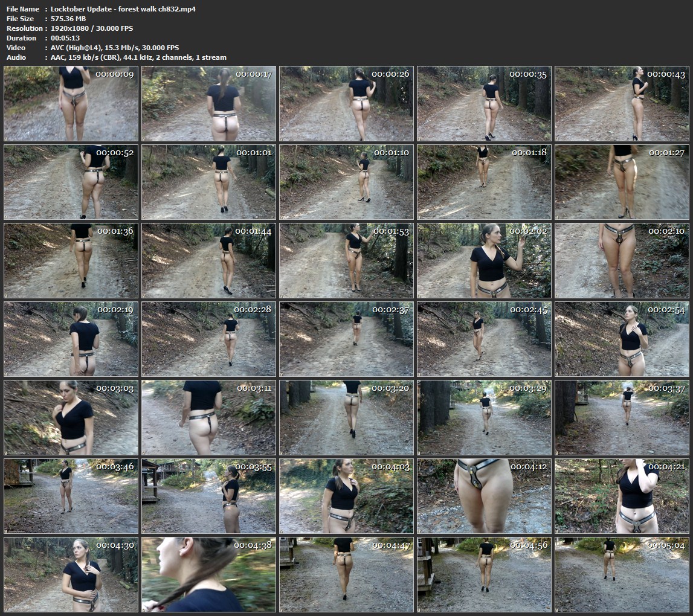
Task: Click the last frame at 00:05:04
Action: [x=622, y=575]
